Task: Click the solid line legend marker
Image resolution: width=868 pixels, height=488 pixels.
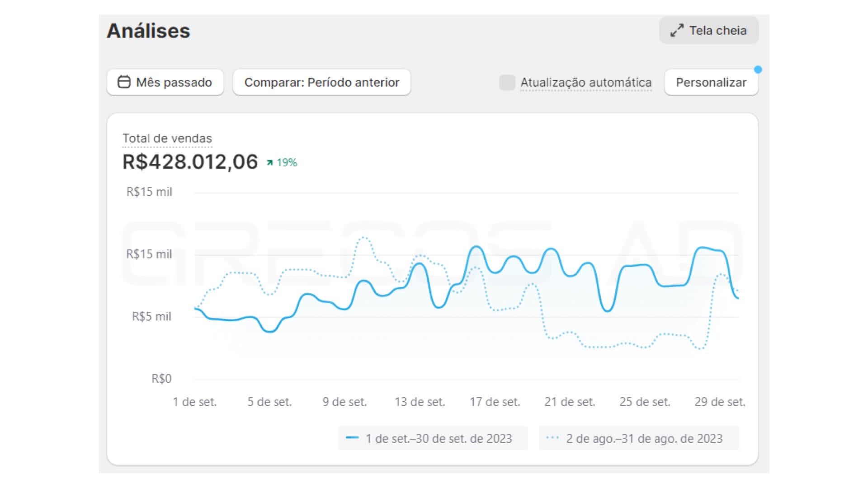Action: coord(352,438)
